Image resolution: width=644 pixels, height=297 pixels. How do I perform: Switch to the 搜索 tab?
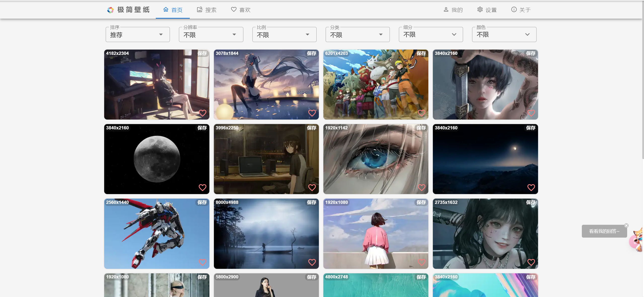(x=207, y=10)
